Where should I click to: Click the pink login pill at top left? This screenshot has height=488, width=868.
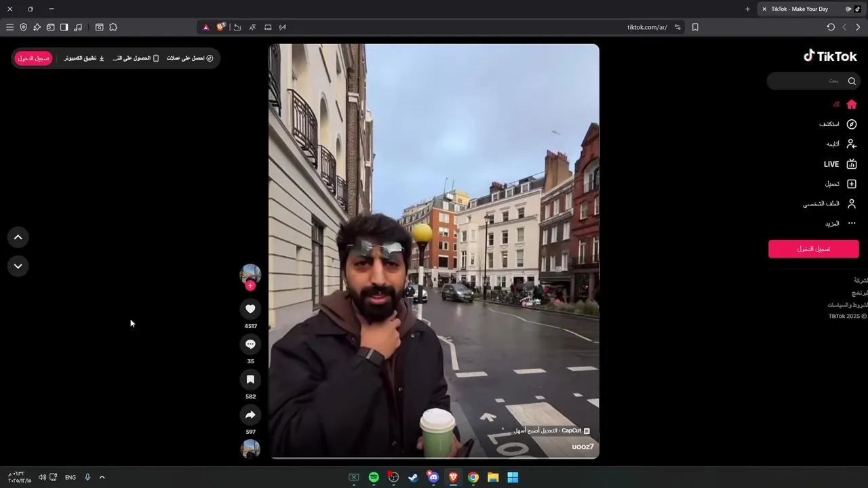(33, 58)
